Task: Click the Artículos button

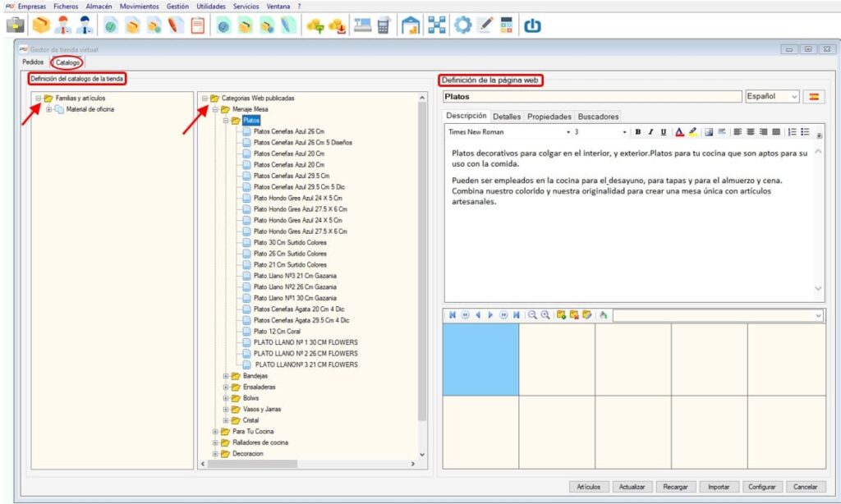Action: pyautogui.click(x=588, y=487)
